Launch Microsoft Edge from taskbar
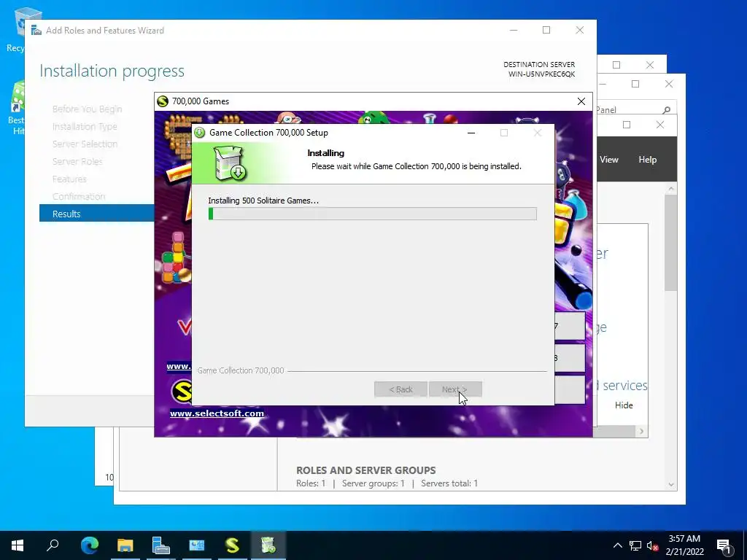Screen dimensions: 747x560 pos(90,545)
